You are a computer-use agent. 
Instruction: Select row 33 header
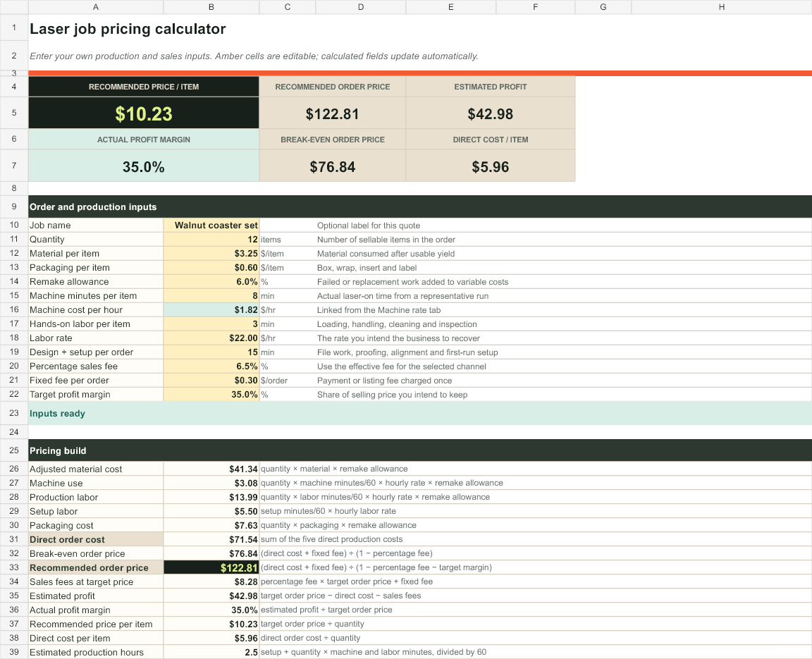click(14, 567)
